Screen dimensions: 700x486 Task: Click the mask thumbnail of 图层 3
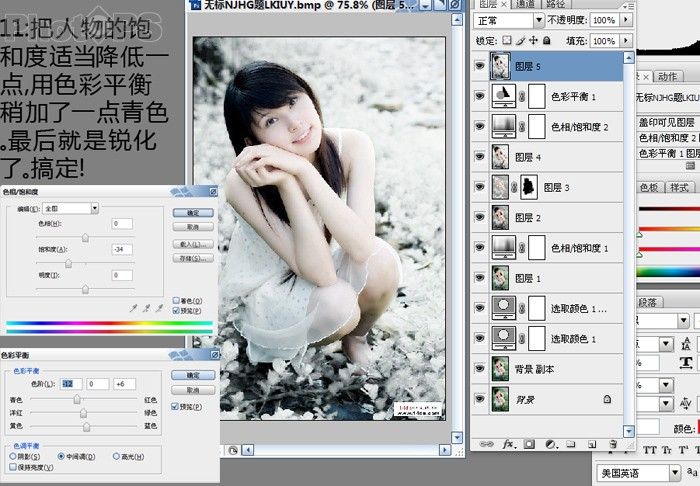pos(529,187)
